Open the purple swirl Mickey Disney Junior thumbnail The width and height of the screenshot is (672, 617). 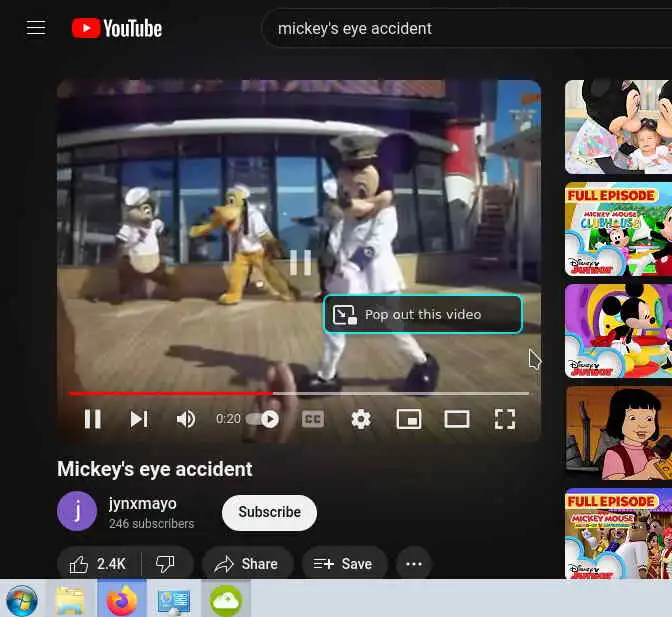(x=618, y=331)
